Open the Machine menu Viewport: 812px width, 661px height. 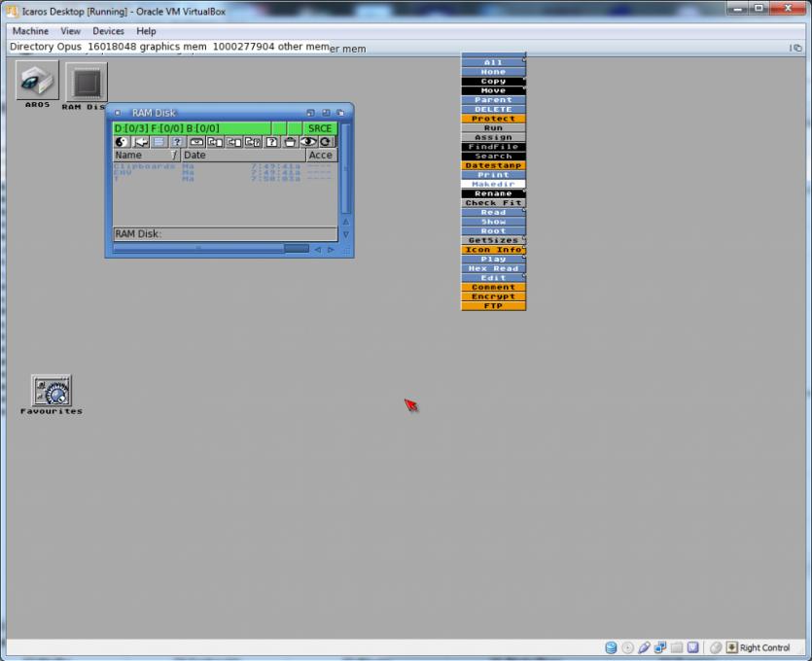coord(30,31)
